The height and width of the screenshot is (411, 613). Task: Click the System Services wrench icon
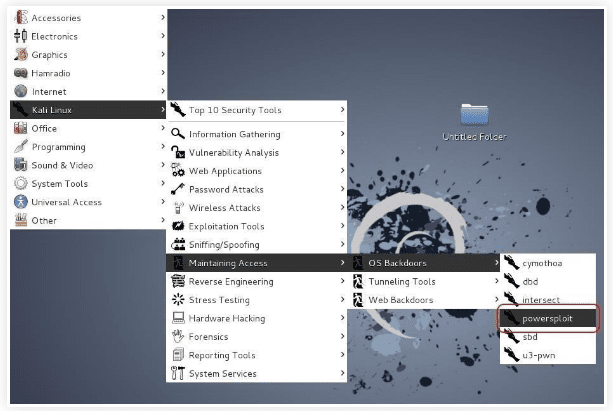pos(178,374)
